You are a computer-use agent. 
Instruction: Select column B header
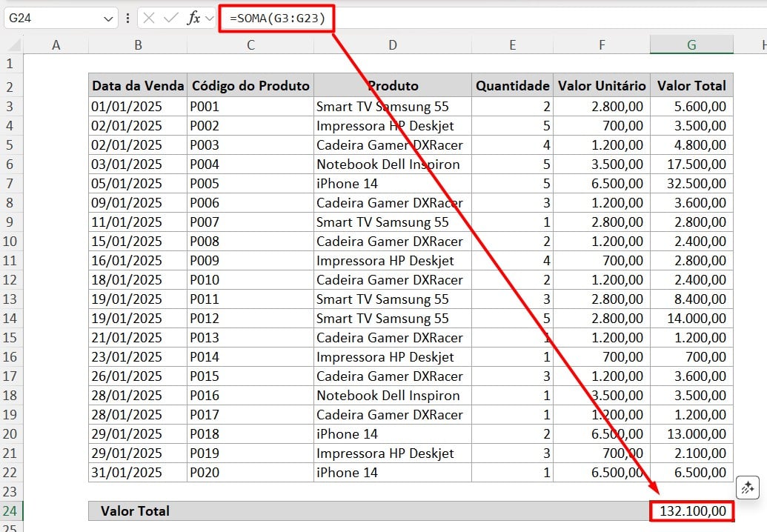(x=138, y=45)
